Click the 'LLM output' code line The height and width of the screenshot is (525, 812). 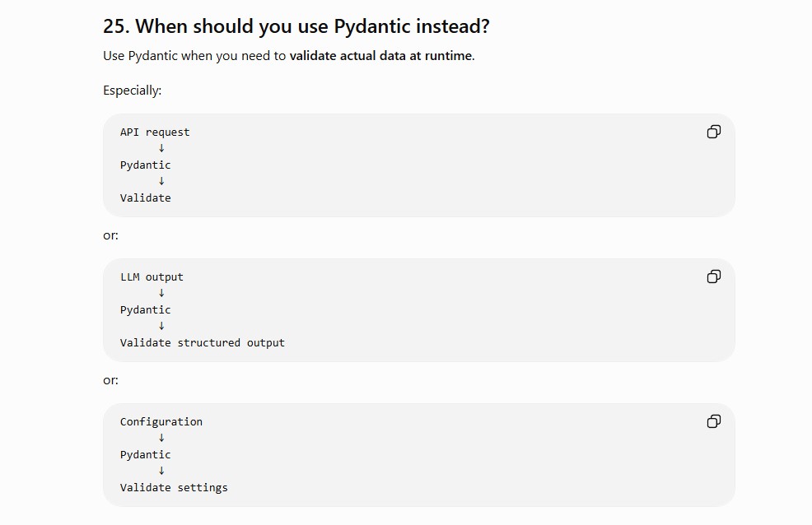click(x=152, y=277)
